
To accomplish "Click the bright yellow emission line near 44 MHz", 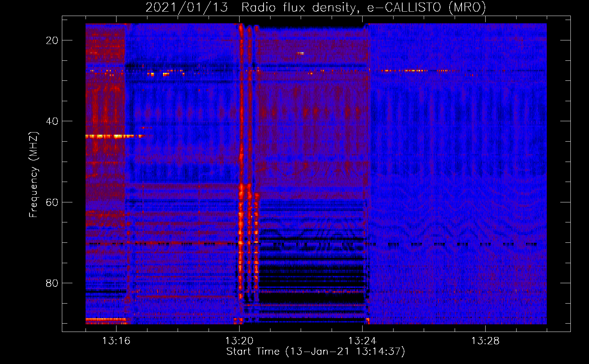I will 115,136.
